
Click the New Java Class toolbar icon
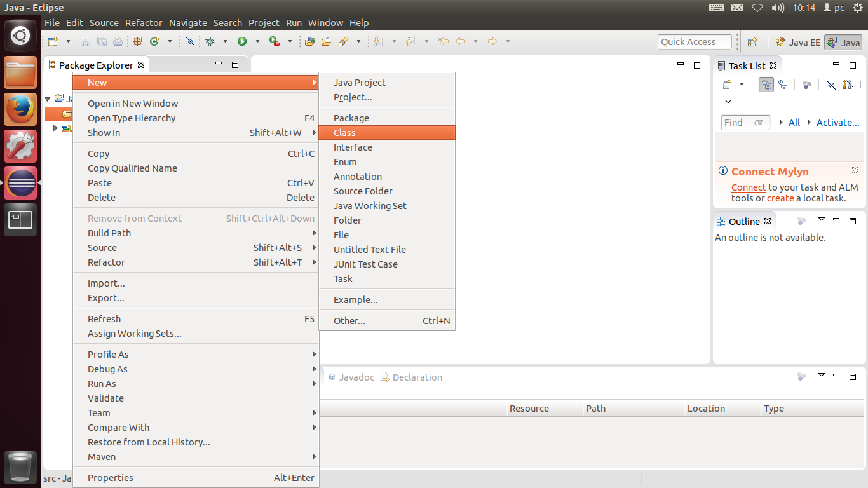tap(154, 42)
